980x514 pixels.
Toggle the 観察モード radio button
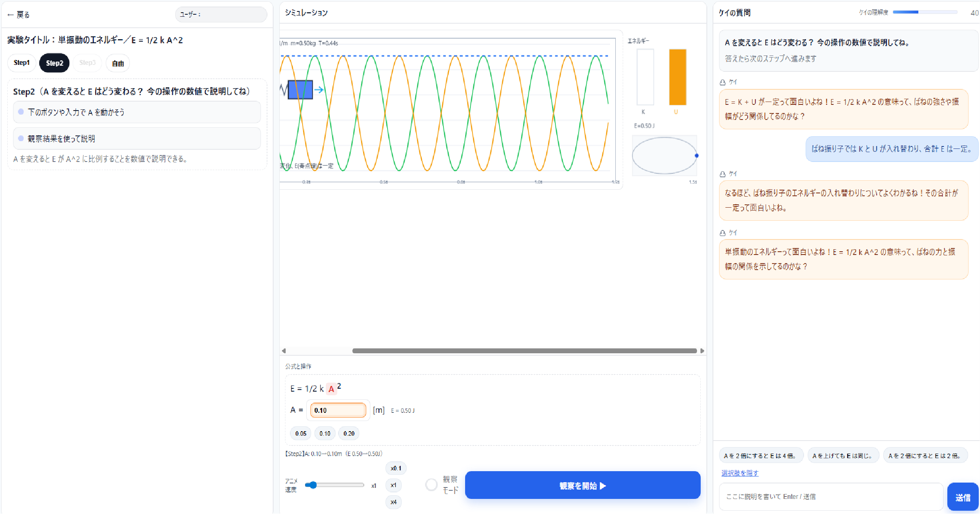click(431, 485)
